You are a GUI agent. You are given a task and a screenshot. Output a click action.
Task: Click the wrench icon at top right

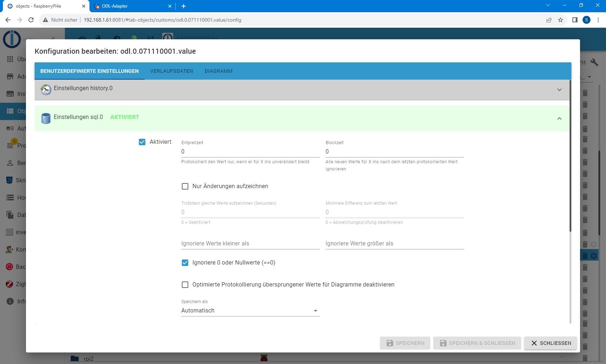click(x=594, y=62)
